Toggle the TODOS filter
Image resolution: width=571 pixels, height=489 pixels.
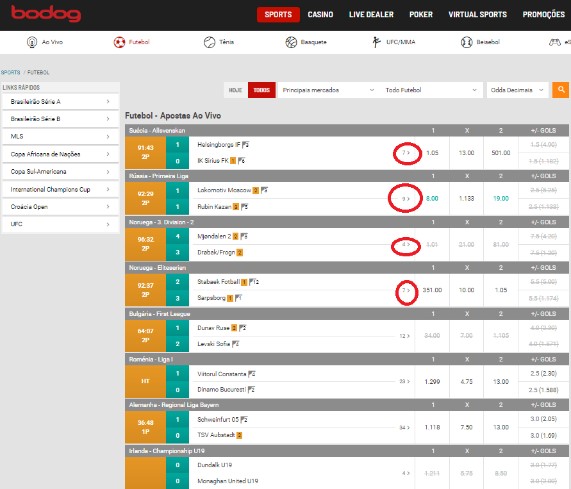tap(261, 90)
